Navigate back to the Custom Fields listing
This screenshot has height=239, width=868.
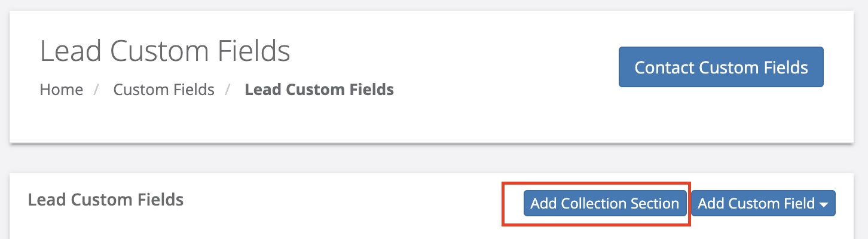[x=164, y=90]
